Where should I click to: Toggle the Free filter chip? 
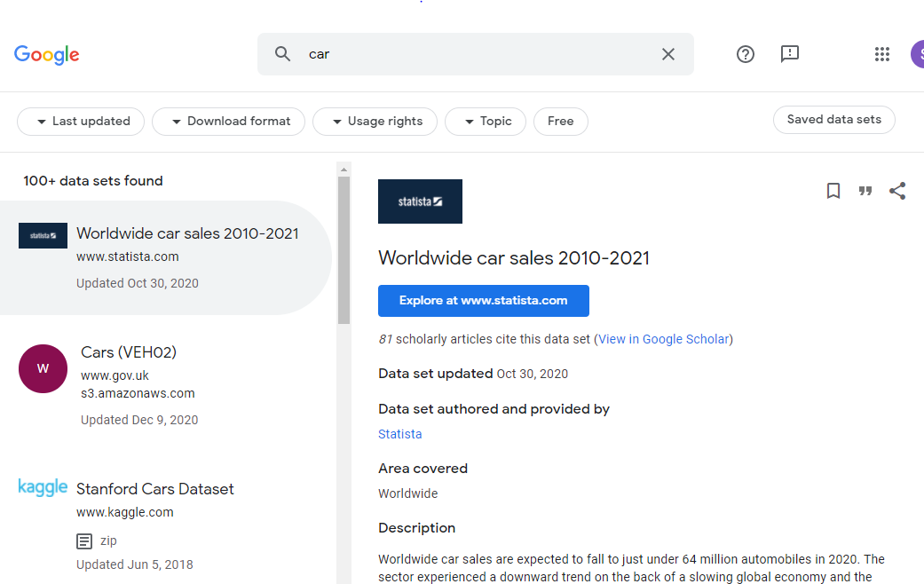click(560, 122)
